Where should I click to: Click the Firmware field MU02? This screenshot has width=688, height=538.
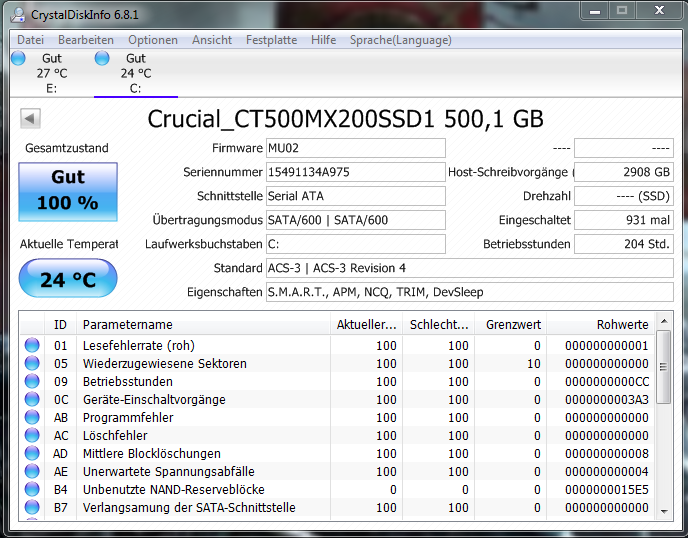356,148
